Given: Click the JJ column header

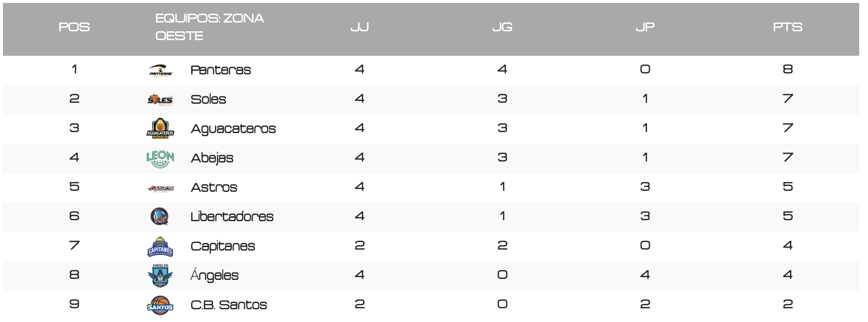Looking at the screenshot, I should [360, 27].
